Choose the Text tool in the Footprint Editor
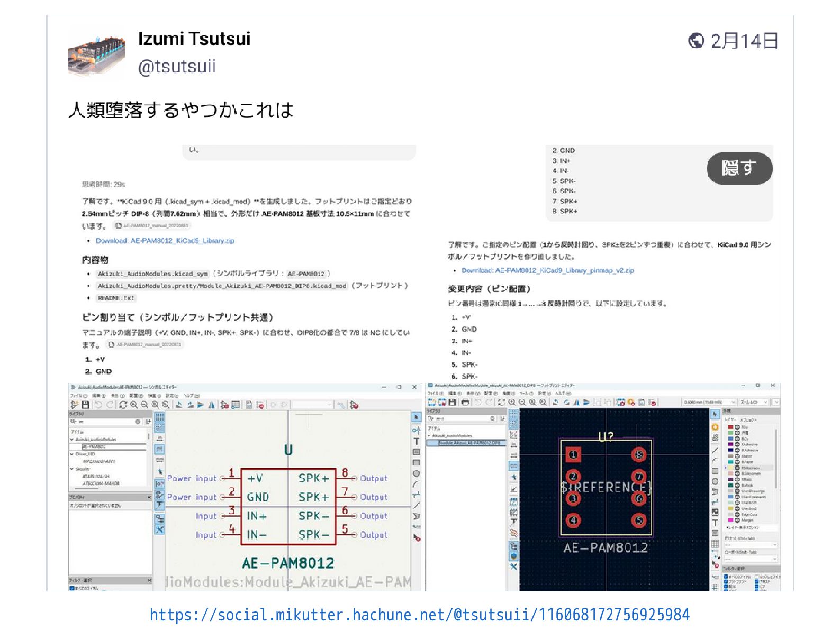 coord(715,523)
